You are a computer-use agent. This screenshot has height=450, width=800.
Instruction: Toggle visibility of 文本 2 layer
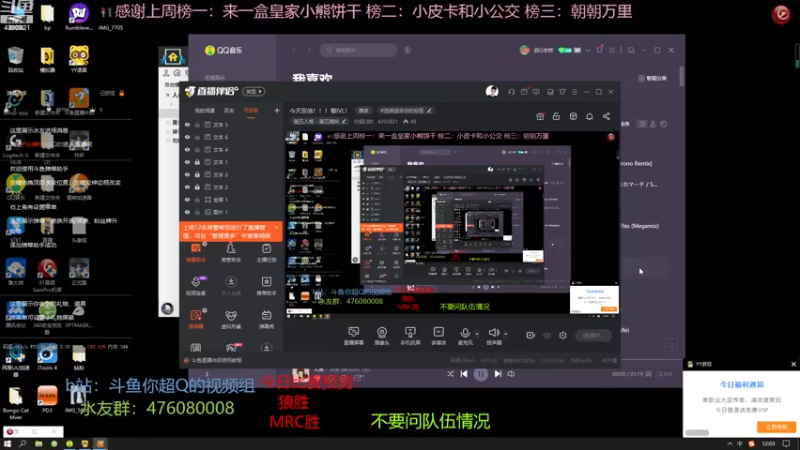[187, 187]
